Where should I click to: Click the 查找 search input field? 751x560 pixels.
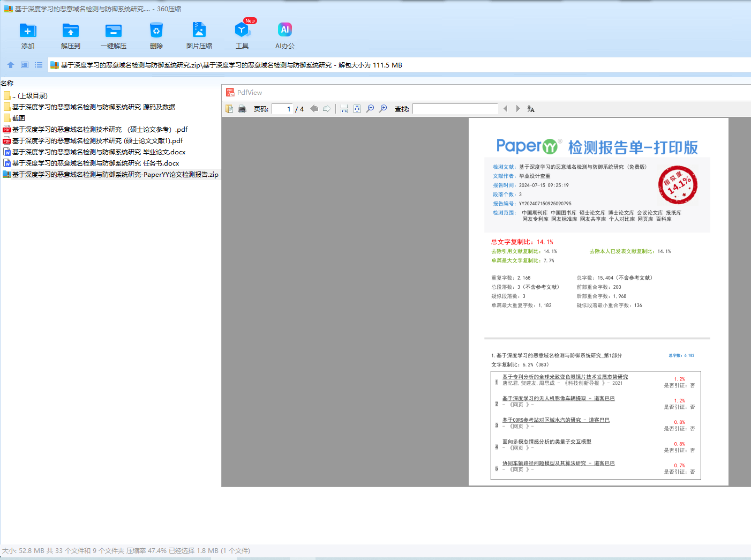tap(455, 109)
